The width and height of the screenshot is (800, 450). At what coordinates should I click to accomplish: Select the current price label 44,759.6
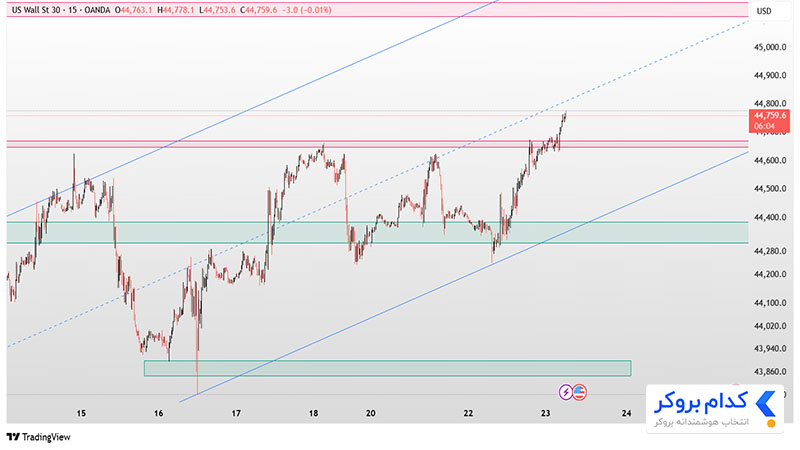[770, 116]
